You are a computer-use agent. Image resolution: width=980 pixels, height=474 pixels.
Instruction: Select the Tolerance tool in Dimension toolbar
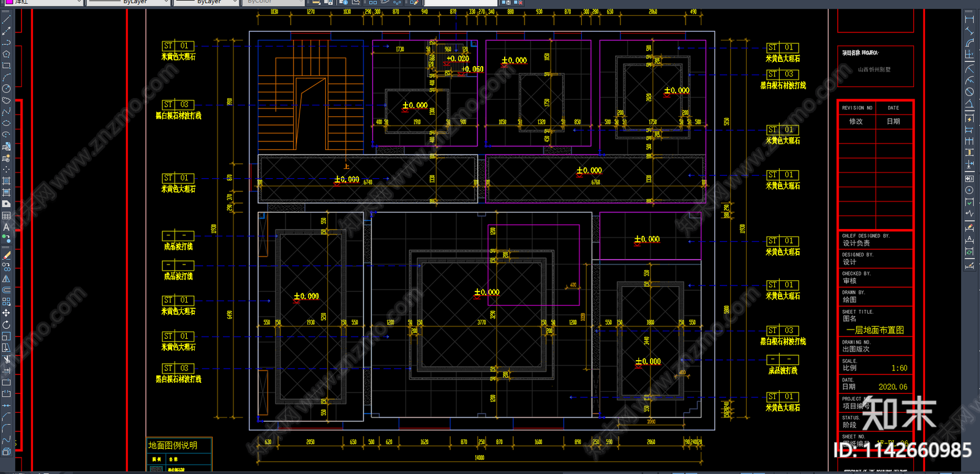click(x=970, y=178)
